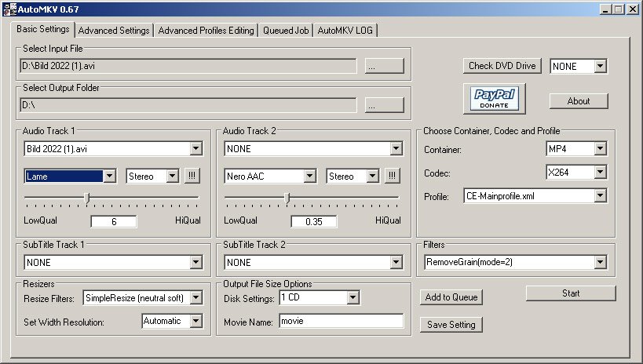Open Audio Track 2 source NONE dropdown
This screenshot has width=643, height=364.
[396, 149]
